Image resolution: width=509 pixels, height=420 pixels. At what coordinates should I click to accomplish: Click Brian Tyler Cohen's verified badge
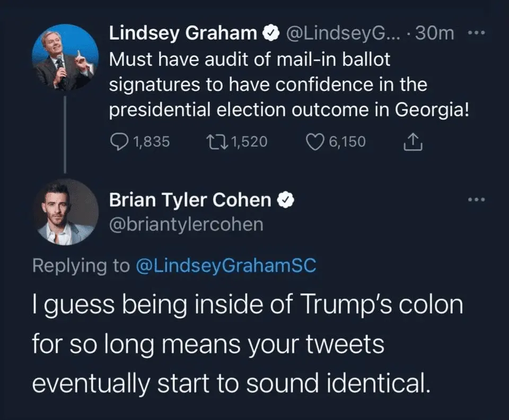pos(286,200)
